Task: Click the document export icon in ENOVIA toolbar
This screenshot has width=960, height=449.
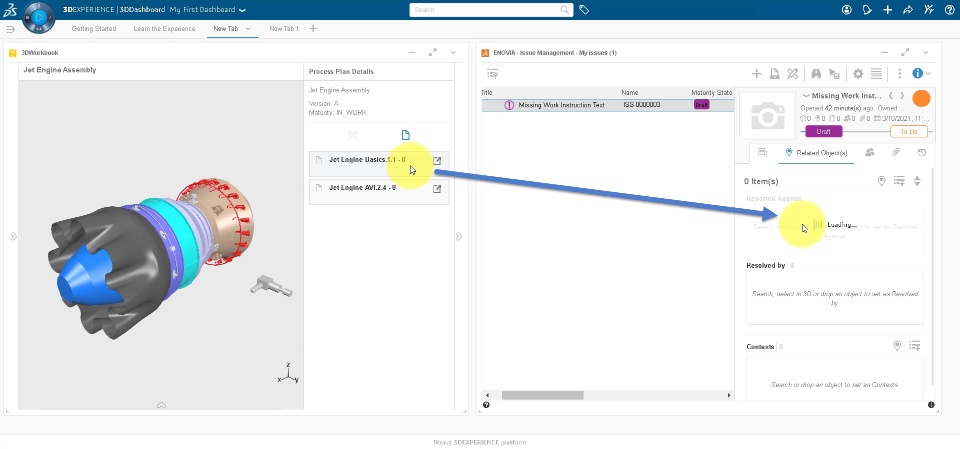Action: click(x=774, y=74)
